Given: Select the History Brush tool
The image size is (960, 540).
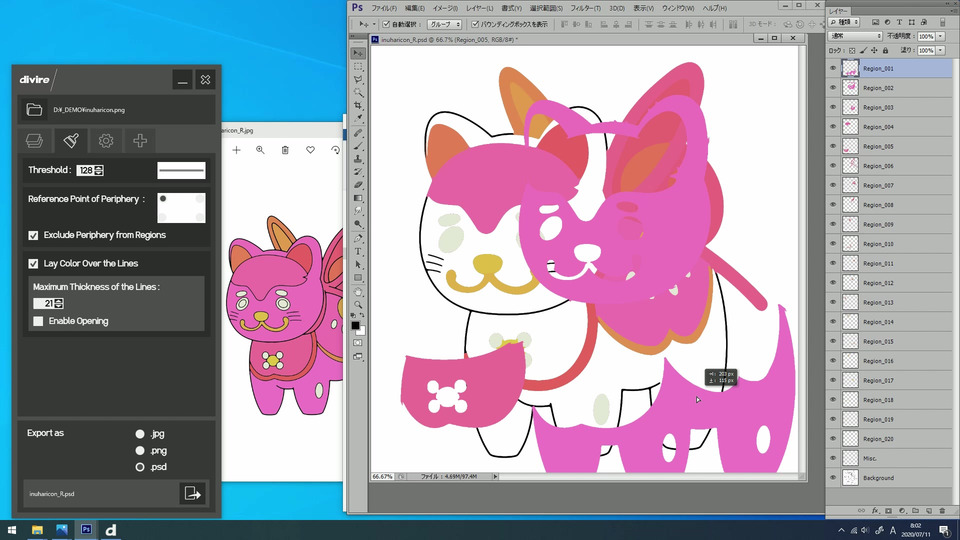Looking at the screenshot, I should click(x=358, y=171).
